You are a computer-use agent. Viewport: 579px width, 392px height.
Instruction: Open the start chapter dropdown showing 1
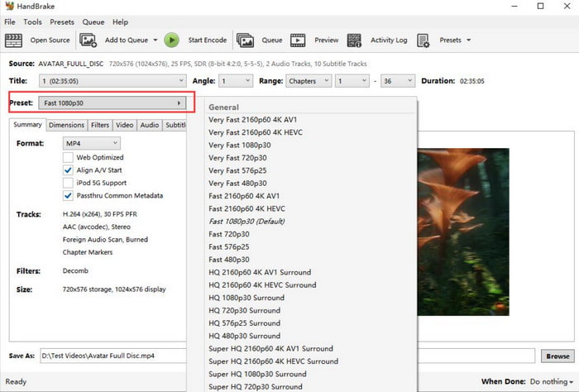click(x=352, y=81)
